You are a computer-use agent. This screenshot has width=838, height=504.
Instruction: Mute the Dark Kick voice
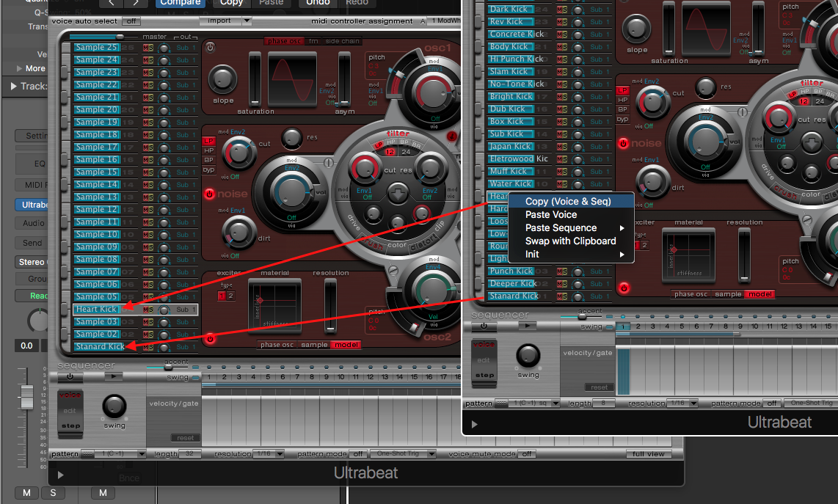[559, 10]
